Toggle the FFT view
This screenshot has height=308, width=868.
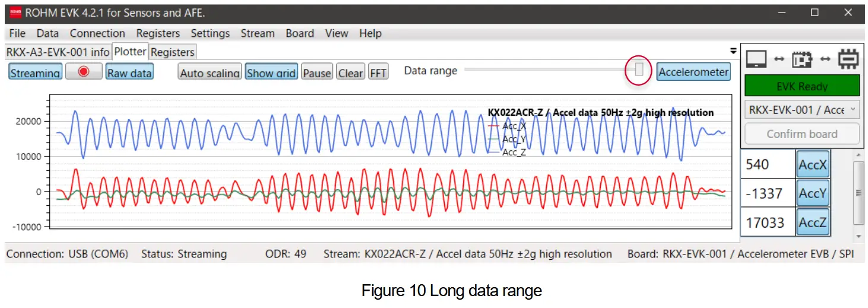(x=378, y=73)
